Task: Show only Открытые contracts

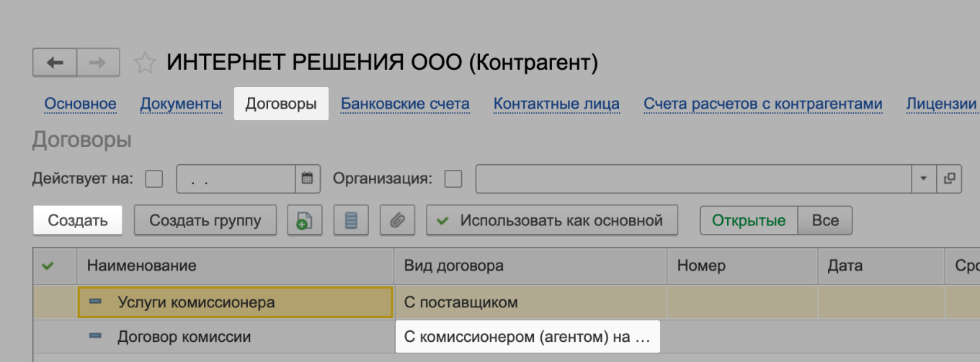Action: [749, 220]
